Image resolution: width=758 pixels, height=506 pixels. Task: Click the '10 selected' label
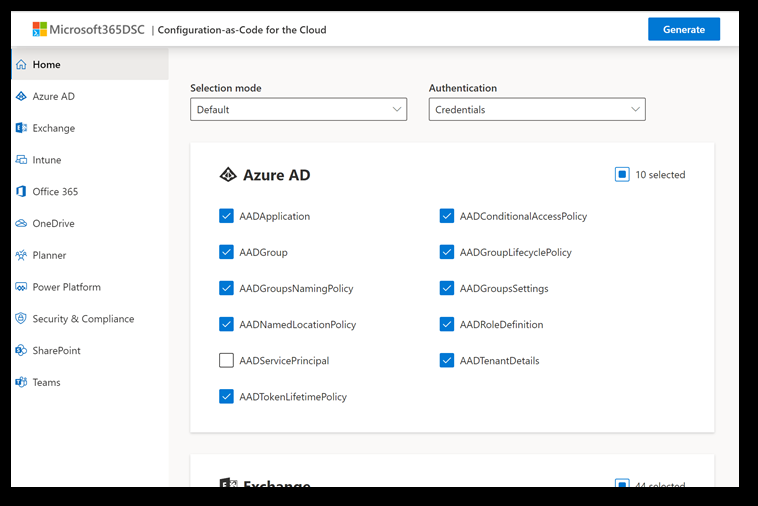(660, 175)
